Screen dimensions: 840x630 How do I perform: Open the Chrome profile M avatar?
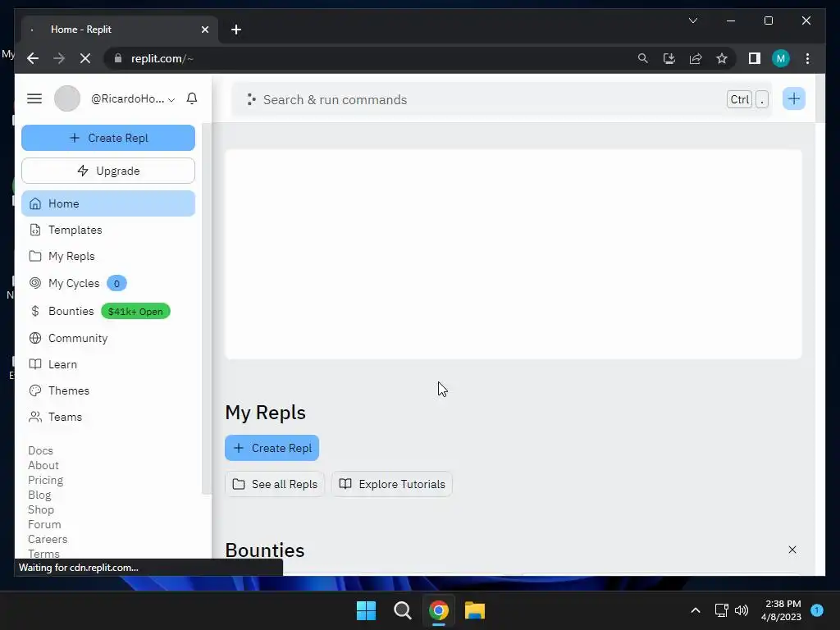point(781,58)
